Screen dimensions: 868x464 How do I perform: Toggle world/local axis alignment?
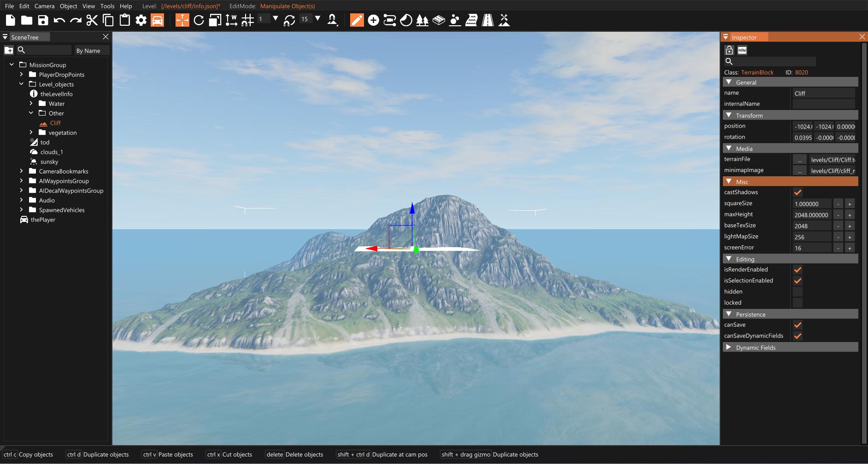[231, 20]
